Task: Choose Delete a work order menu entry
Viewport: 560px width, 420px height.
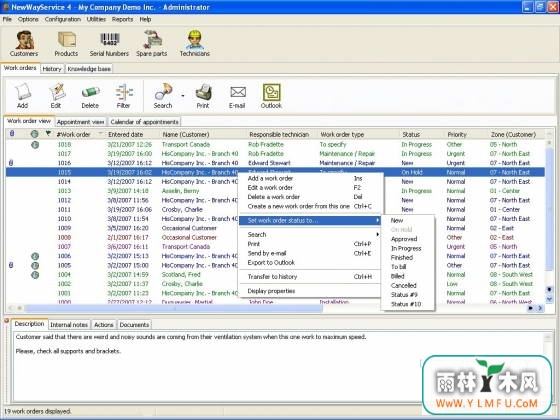Action: [310, 197]
